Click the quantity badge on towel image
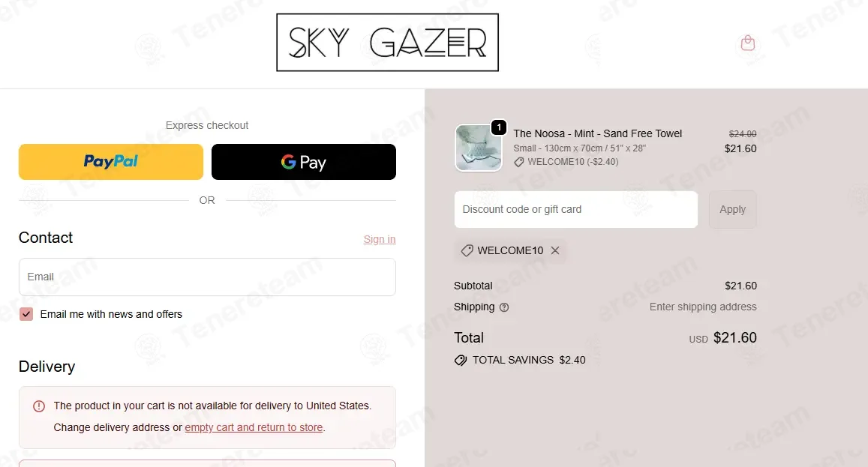This screenshot has width=868, height=467. pyautogui.click(x=499, y=127)
